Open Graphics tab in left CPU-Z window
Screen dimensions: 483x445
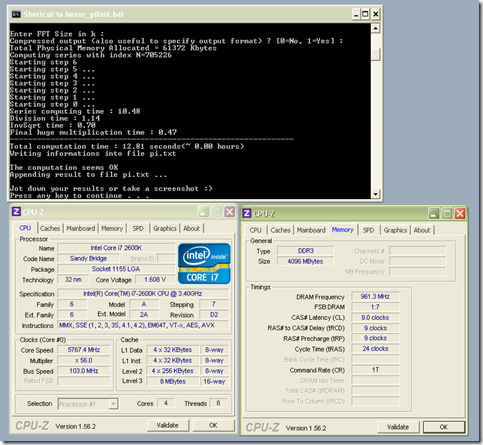(x=165, y=228)
